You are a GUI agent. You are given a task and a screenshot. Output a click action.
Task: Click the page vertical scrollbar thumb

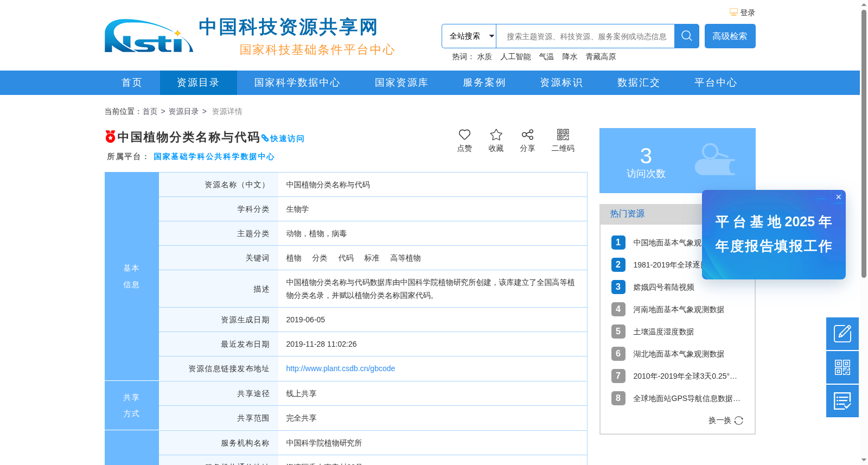(x=864, y=144)
